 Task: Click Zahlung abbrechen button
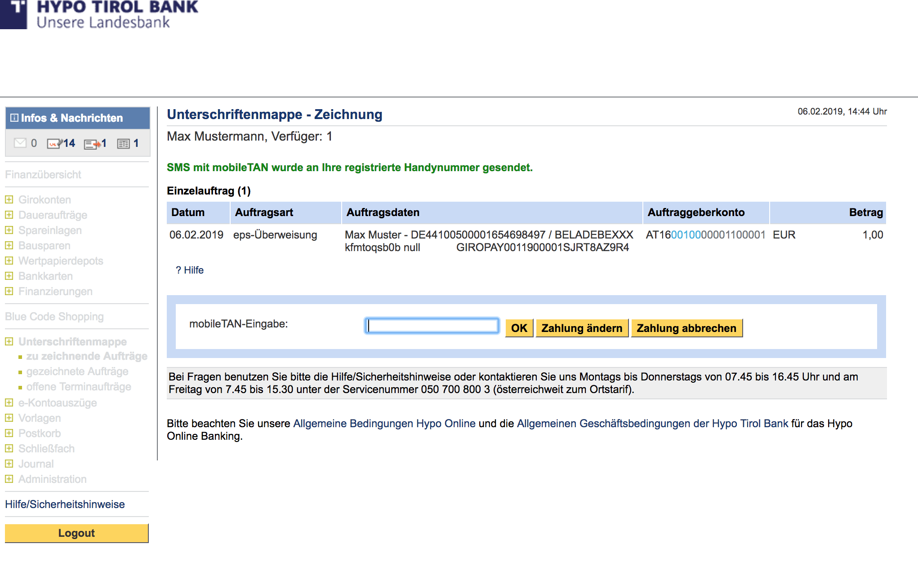[686, 328]
